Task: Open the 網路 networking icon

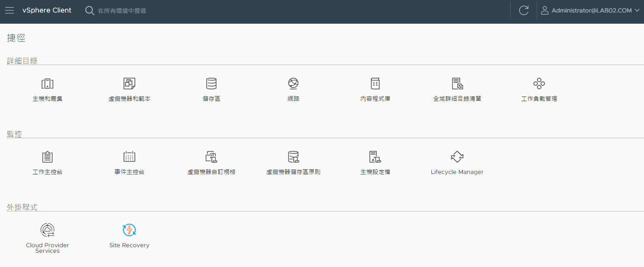Action: click(x=293, y=84)
